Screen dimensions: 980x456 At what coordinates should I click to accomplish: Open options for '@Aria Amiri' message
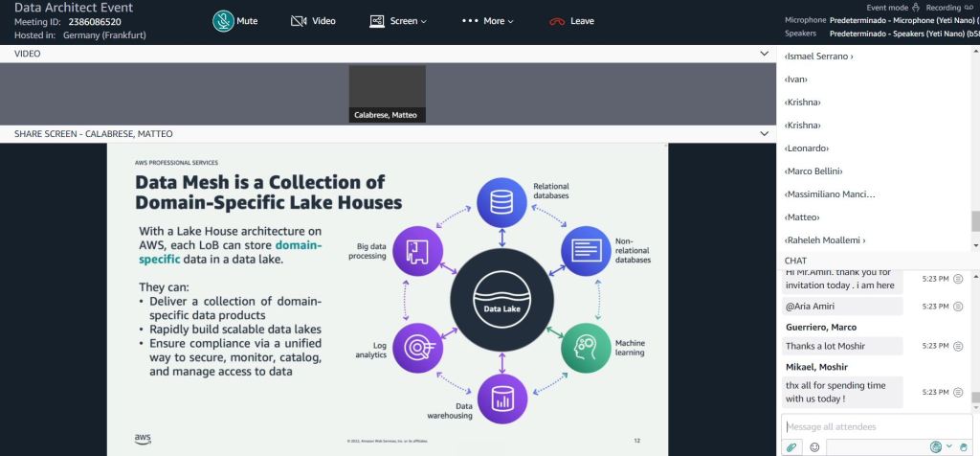[x=958, y=306]
